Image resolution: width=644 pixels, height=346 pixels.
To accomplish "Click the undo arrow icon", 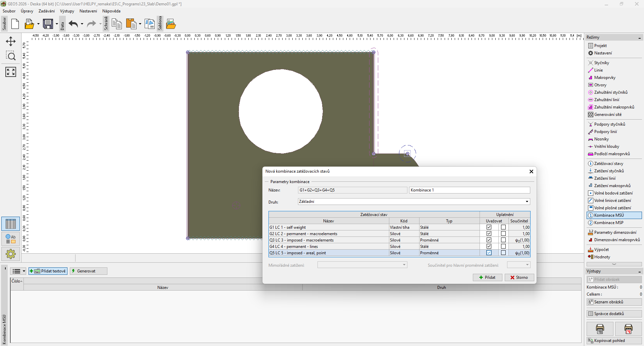I will [x=73, y=24].
